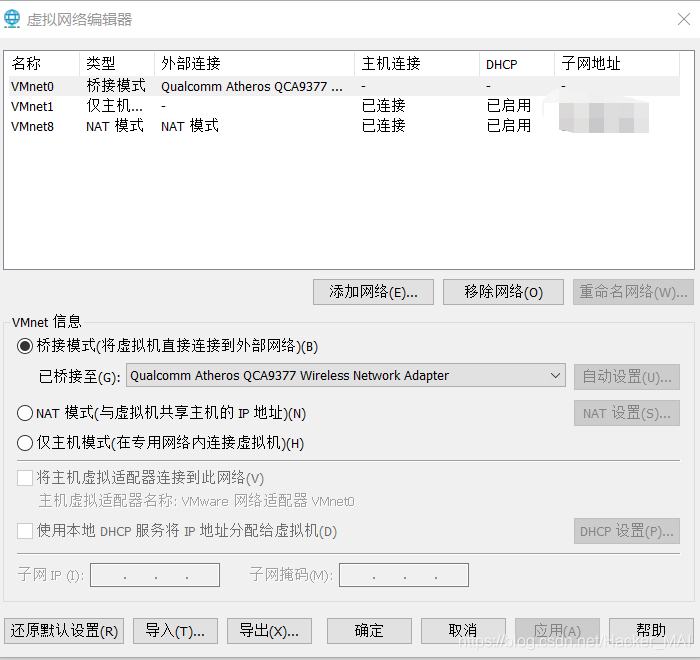Click 还原默认设置(R) button
Viewport: 700px width, 660px height.
[x=64, y=631]
